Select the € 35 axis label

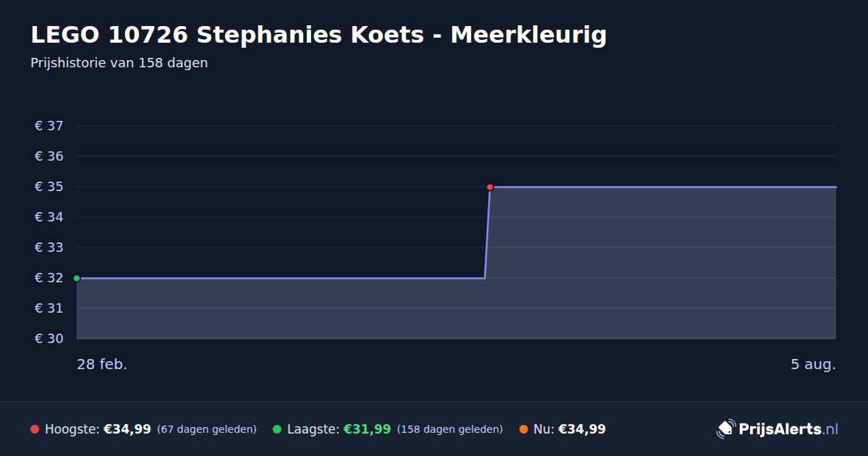[x=49, y=187]
